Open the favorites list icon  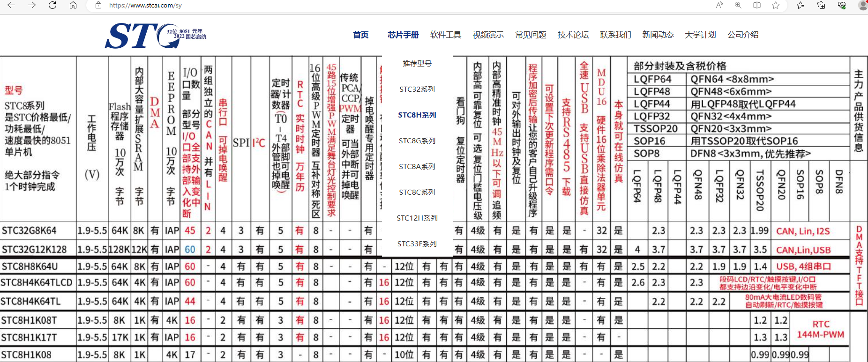[x=801, y=5]
